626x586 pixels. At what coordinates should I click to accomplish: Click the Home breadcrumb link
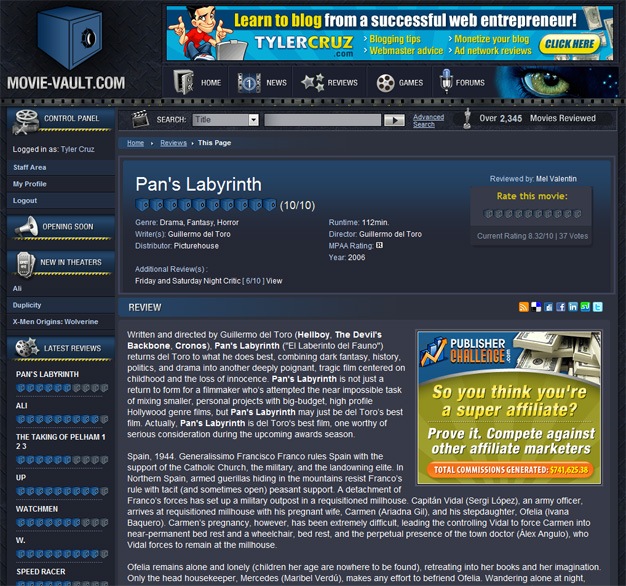click(x=135, y=143)
